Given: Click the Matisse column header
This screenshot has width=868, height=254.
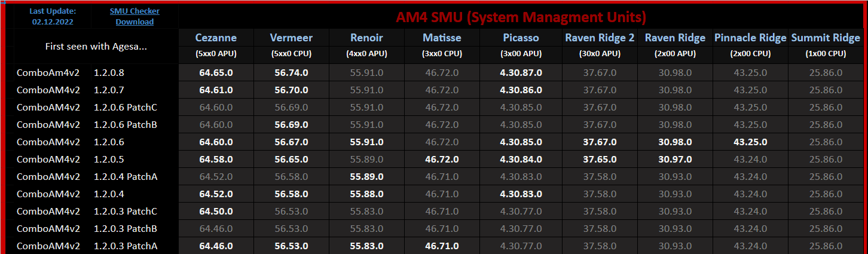Looking at the screenshot, I should click(442, 38).
